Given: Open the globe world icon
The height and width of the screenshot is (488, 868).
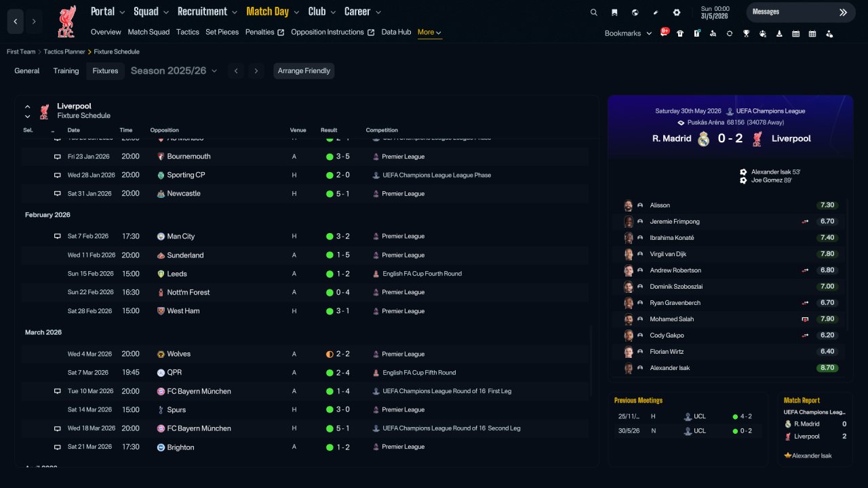Looking at the screenshot, I should pos(635,12).
